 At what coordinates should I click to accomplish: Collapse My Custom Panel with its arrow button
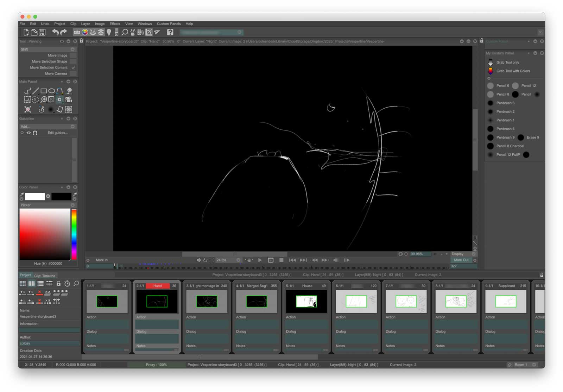pos(535,53)
